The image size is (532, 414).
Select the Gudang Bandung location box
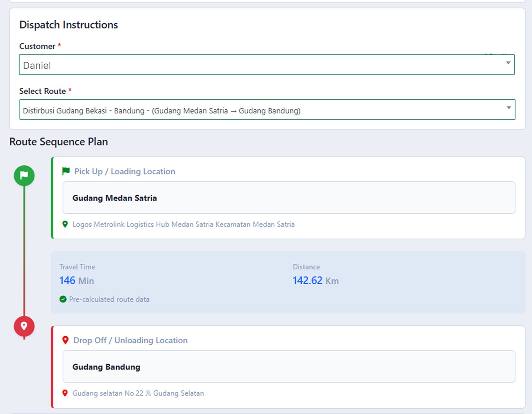(289, 366)
